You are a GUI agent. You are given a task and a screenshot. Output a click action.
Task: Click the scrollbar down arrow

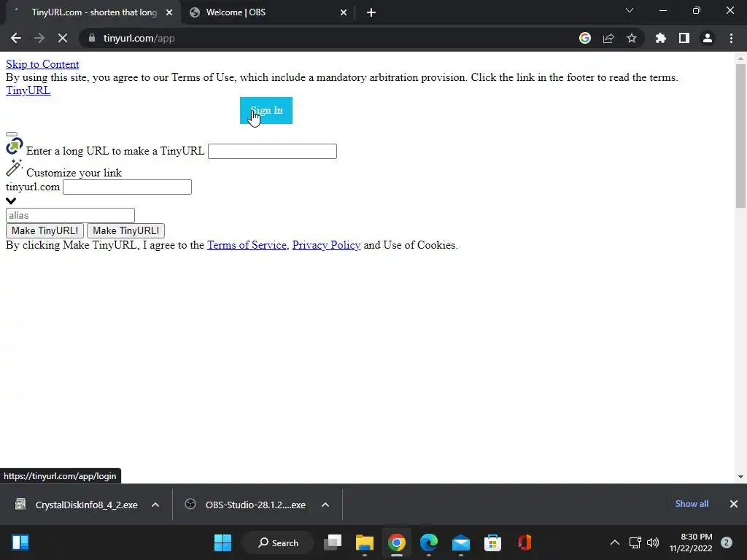coord(740,477)
